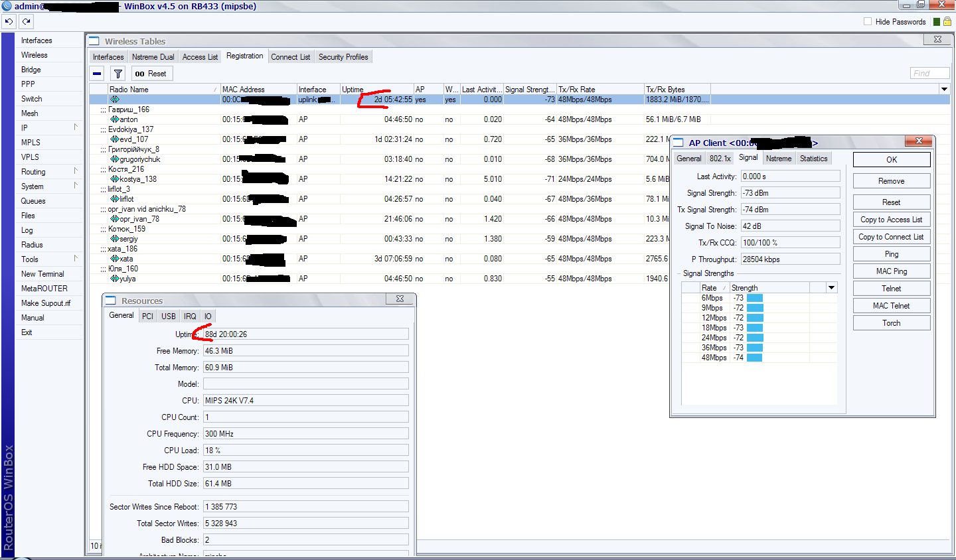The height and width of the screenshot is (560, 956).
Task: Open the filter funnel icon
Action: 118,74
